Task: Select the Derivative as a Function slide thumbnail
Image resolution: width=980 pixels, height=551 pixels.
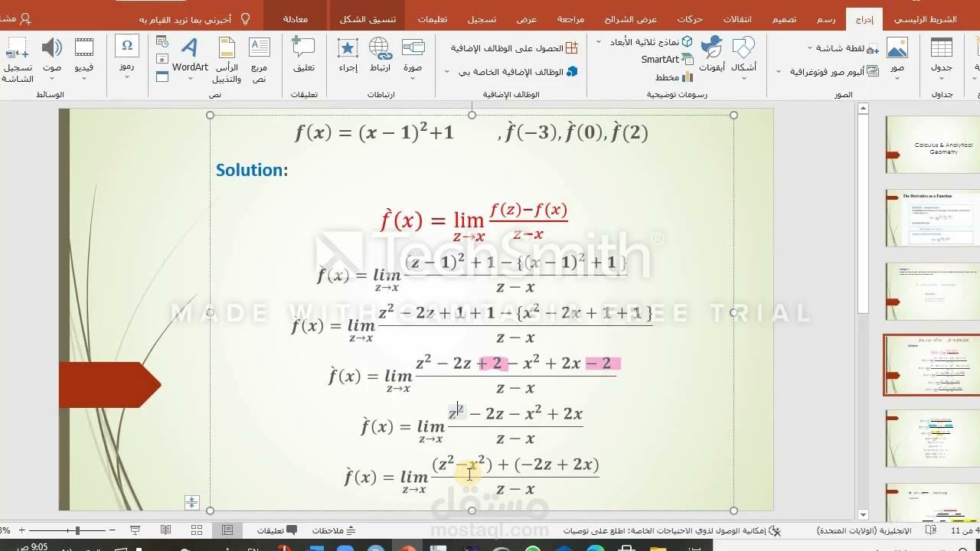Action: click(x=932, y=218)
